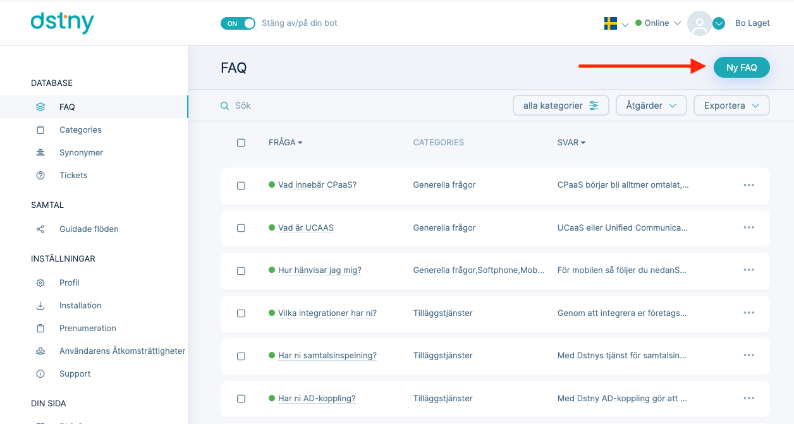Click the Tickets question-mark icon
Image resolution: width=794 pixels, height=424 pixels.
point(41,175)
